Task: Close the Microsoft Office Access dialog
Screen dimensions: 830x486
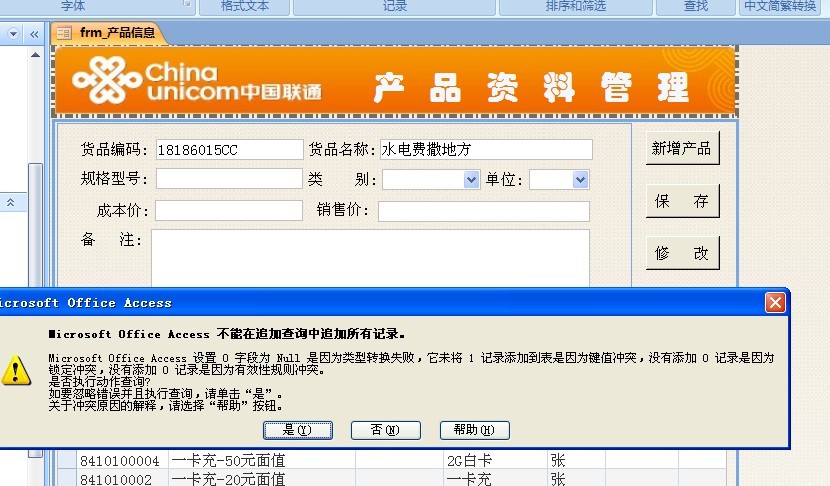Action: point(775,302)
